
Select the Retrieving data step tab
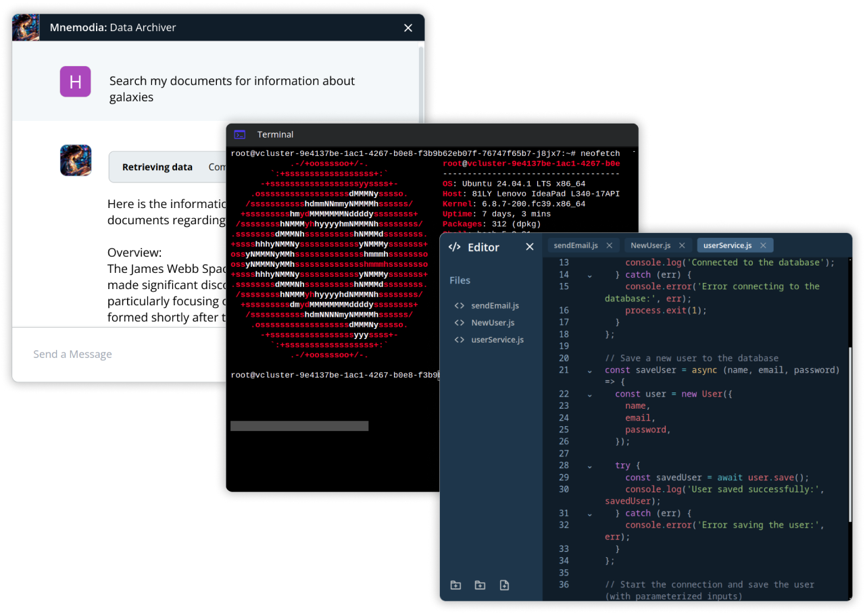pyautogui.click(x=157, y=167)
